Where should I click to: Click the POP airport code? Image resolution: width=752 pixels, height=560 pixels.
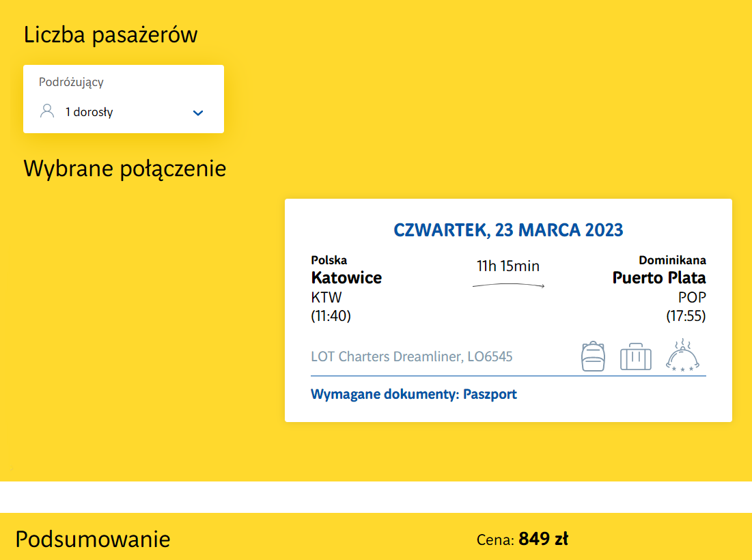[x=691, y=298]
